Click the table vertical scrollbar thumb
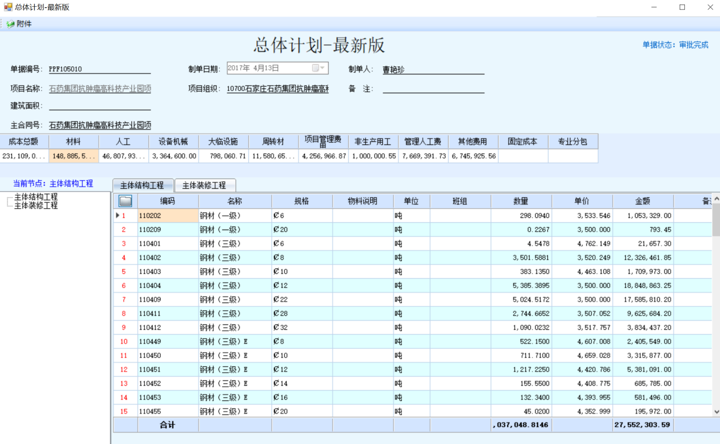 [x=716, y=219]
